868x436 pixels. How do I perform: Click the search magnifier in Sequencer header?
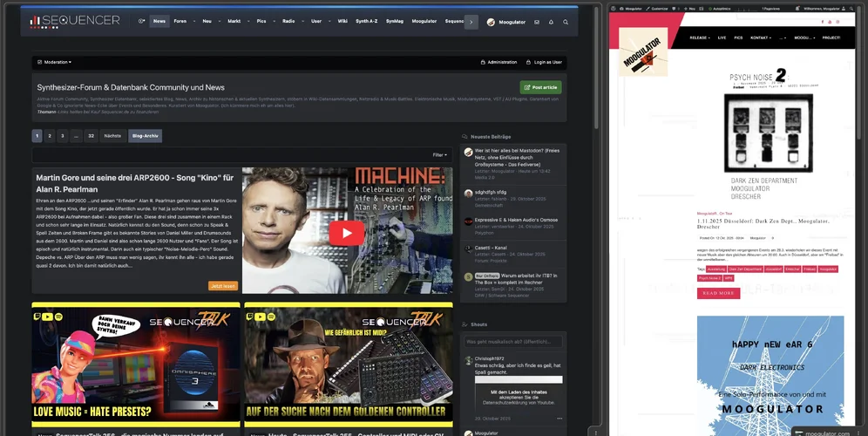click(566, 22)
